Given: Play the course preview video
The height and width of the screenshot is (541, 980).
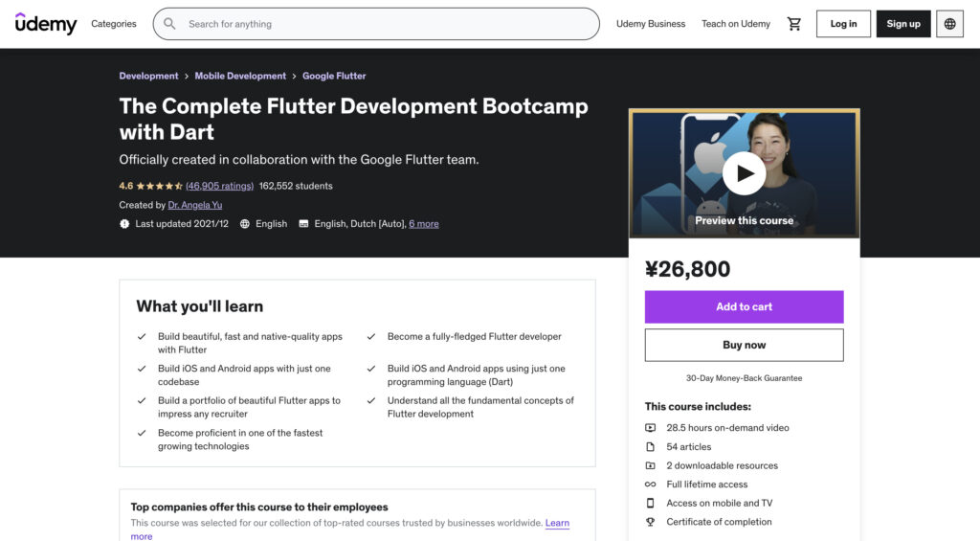Looking at the screenshot, I should pos(744,173).
